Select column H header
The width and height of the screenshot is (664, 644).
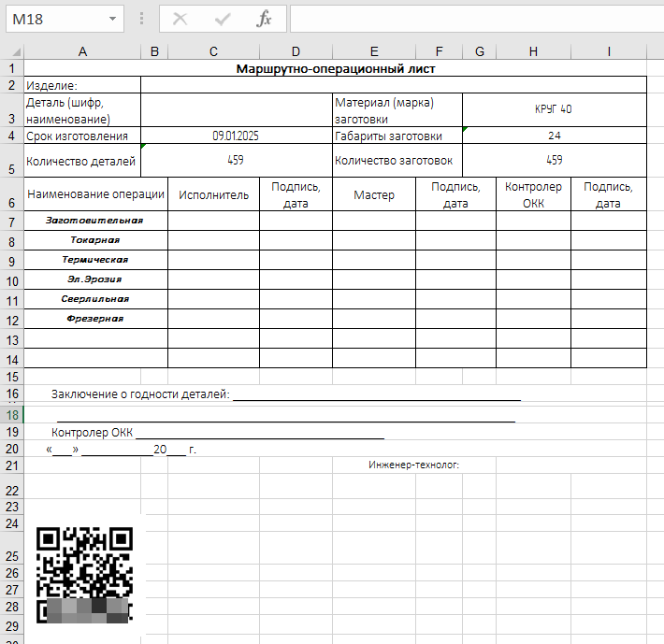point(533,51)
